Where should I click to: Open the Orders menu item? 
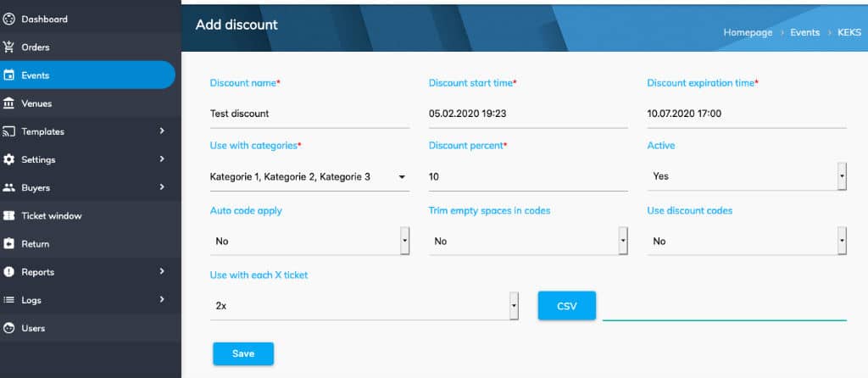[88, 47]
